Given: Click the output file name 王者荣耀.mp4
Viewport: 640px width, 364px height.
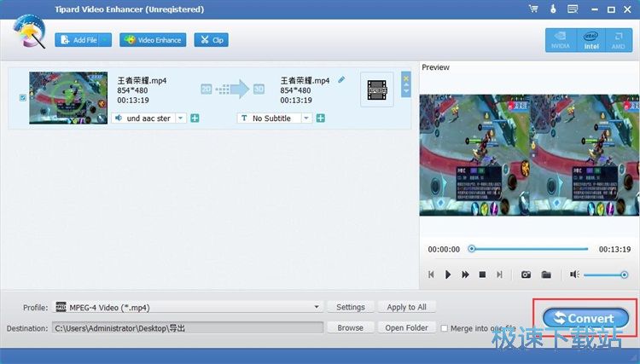Looking at the screenshot, I should pos(305,80).
